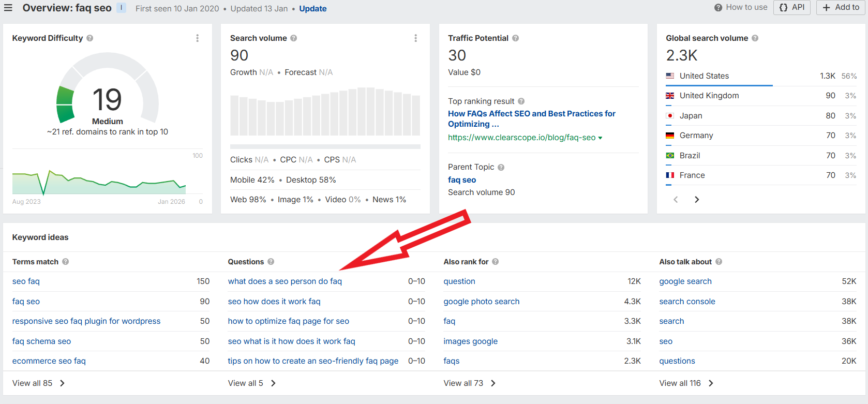The width and height of the screenshot is (868, 404).
Task: Click Terms match help icon
Action: (x=66, y=262)
